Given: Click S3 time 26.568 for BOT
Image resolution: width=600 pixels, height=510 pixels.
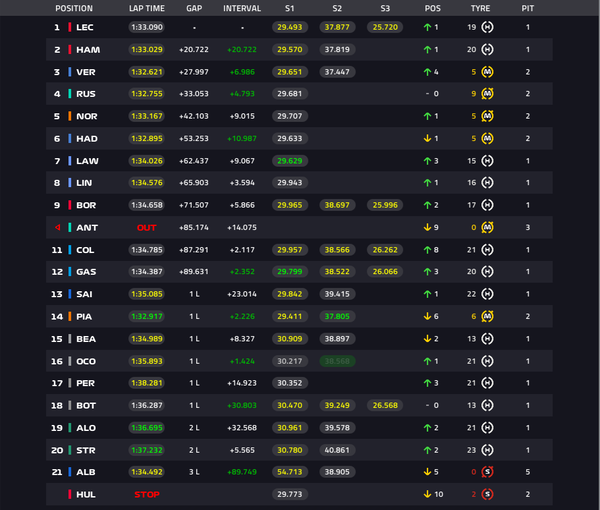Looking at the screenshot, I should coord(385,405).
